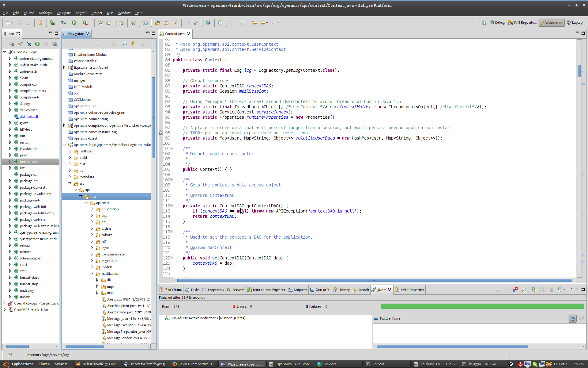Image resolution: width=588 pixels, height=368 pixels.
Task: Expand the notification db folder
Action: click(97, 280)
